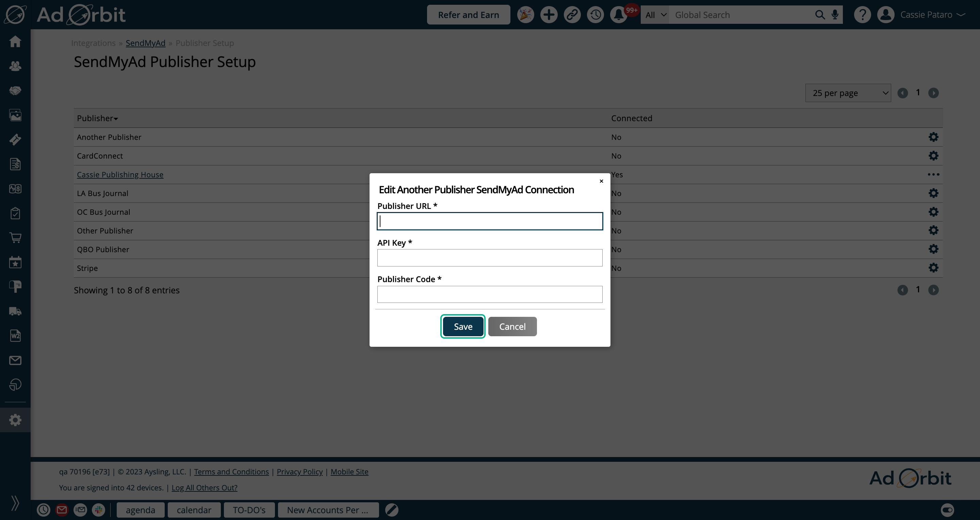Image resolution: width=980 pixels, height=520 pixels.
Task: Toggle the switch in bottom right corner
Action: (947, 510)
